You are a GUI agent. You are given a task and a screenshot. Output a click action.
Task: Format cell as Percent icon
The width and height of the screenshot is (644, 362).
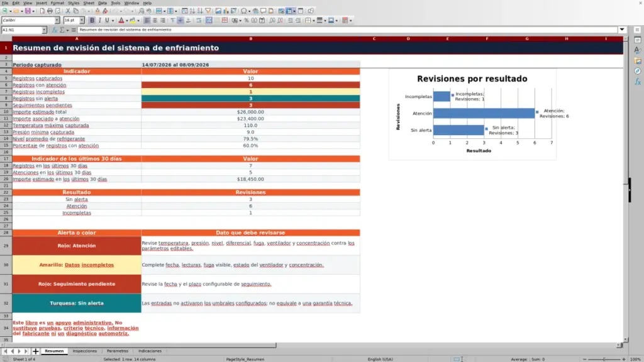pyautogui.click(x=247, y=20)
